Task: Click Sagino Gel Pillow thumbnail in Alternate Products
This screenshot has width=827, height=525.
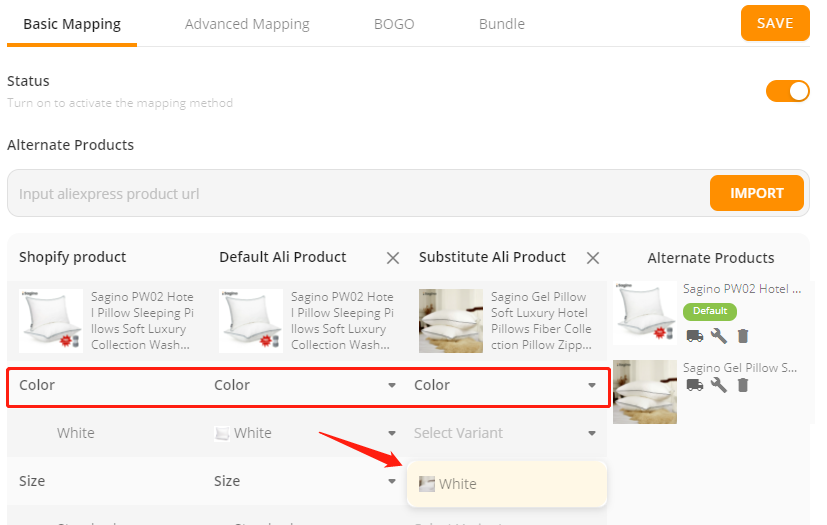Action: point(645,392)
